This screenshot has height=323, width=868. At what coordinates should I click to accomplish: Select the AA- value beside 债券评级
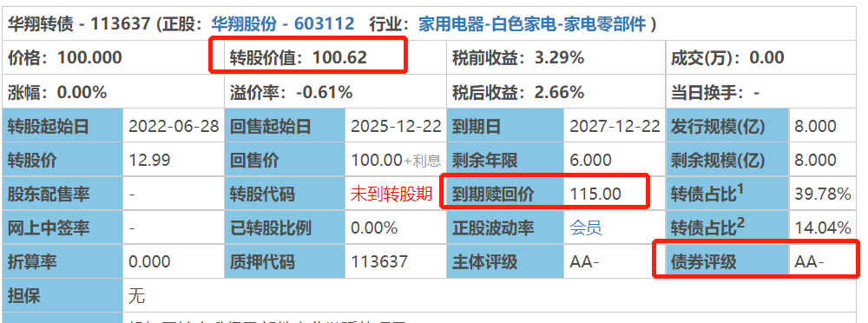810,261
